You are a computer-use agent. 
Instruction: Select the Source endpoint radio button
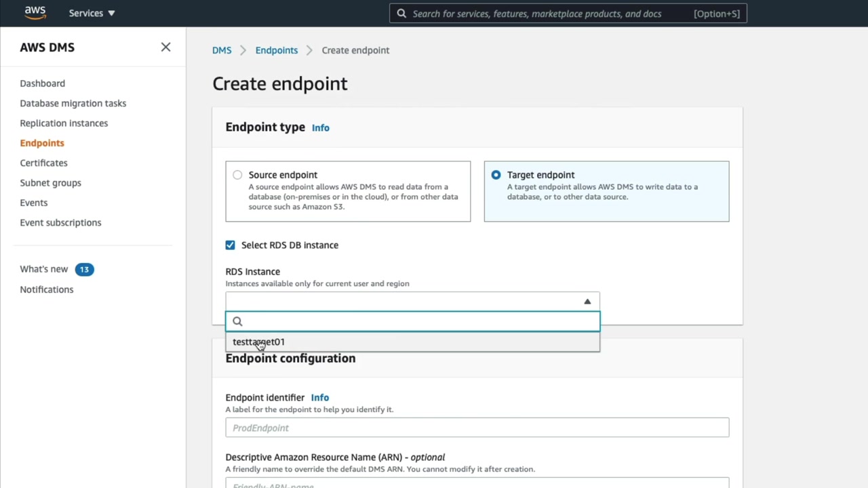pos(237,175)
